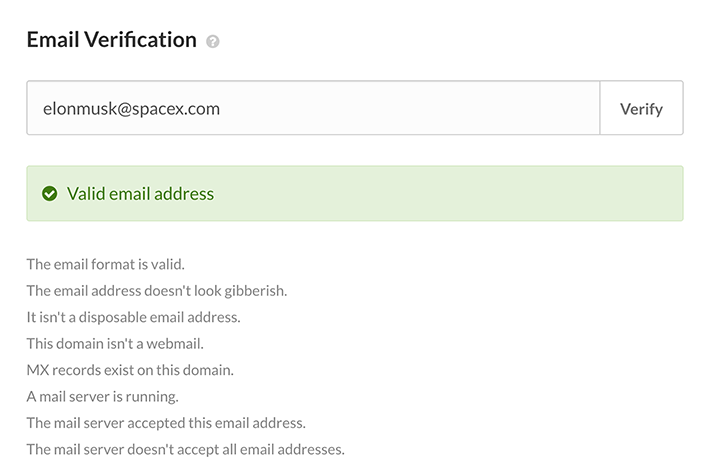Click the word Email in page title
Viewport: 710px width, 474px height.
click(x=53, y=40)
